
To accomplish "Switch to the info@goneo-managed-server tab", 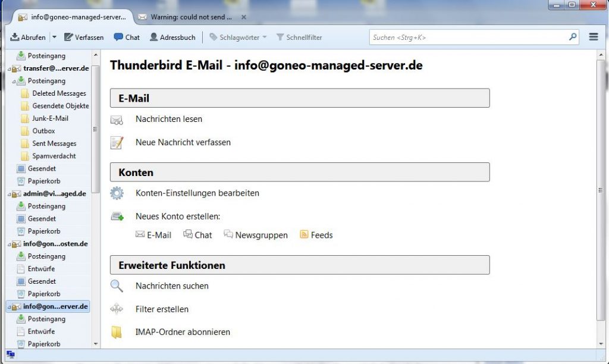I will click(73, 17).
